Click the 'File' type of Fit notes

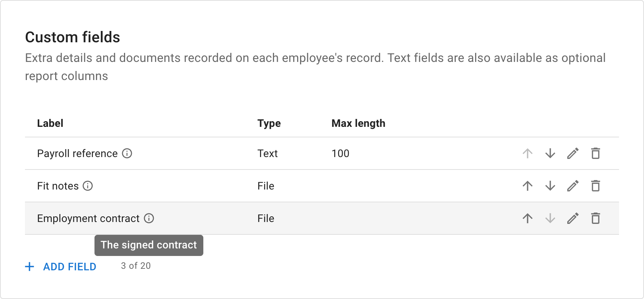[266, 186]
